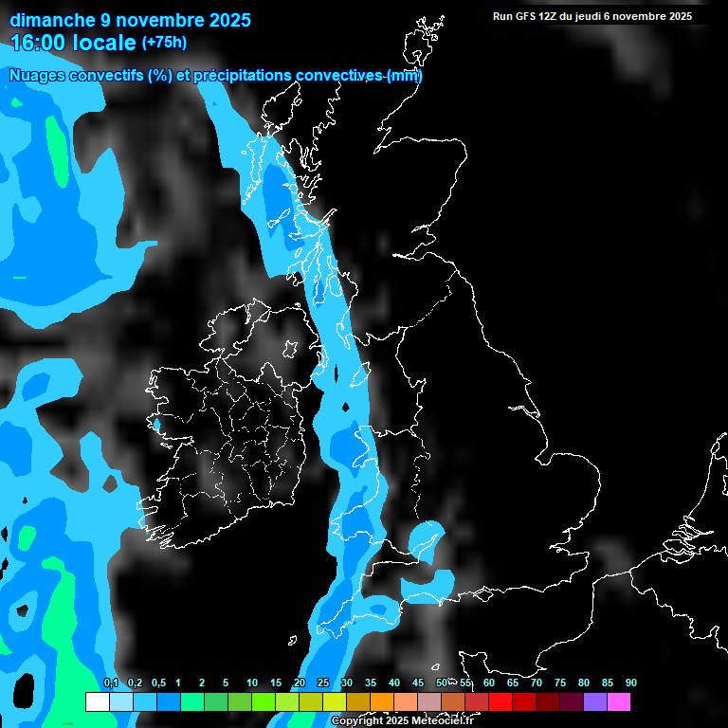Click the 16:00 locale time label

[73, 43]
